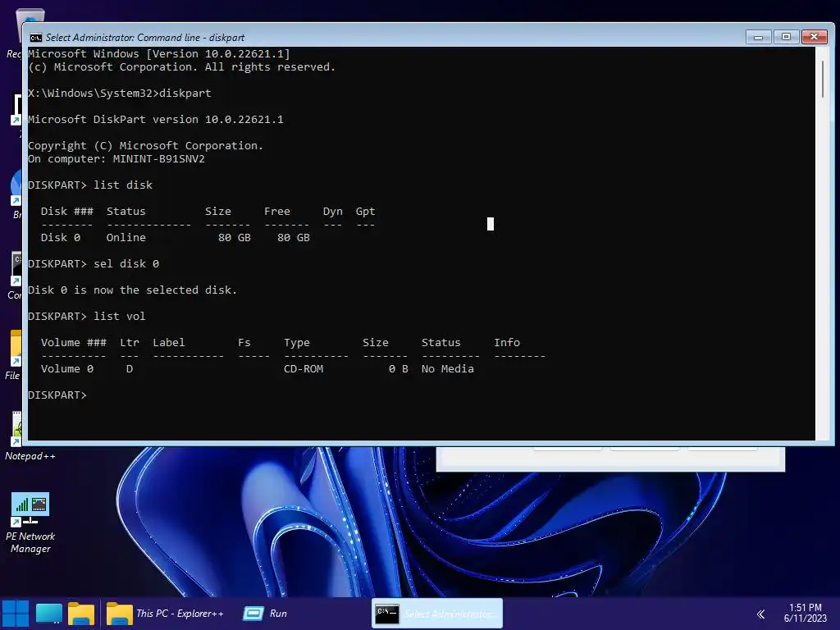This screenshot has width=840, height=630.
Task: Open the Windows Start menu
Action: coord(16,614)
